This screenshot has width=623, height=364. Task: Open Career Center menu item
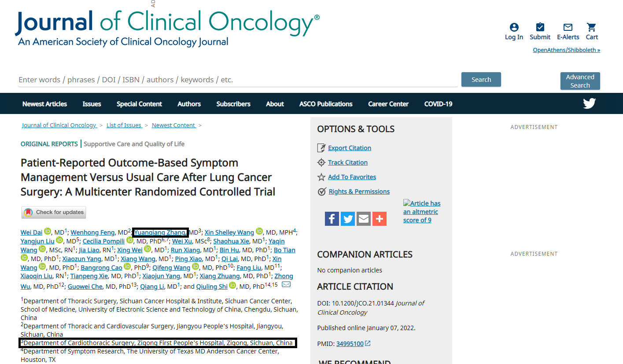coord(388,104)
